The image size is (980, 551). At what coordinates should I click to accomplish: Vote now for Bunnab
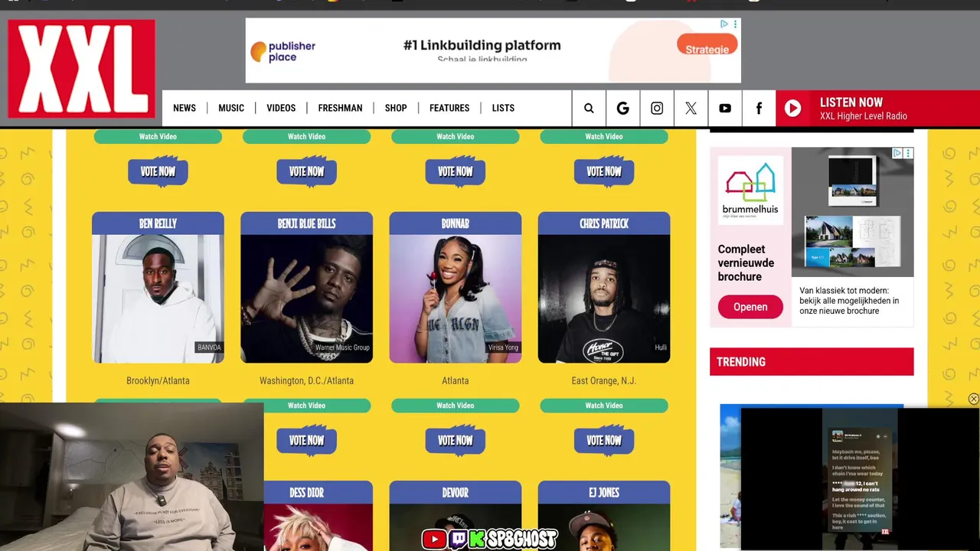[x=456, y=440]
